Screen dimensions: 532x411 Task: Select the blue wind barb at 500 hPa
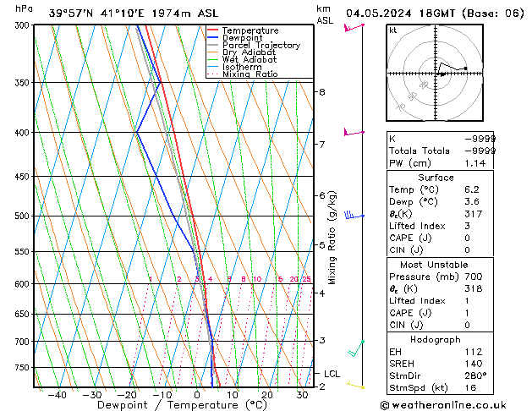(x=354, y=215)
